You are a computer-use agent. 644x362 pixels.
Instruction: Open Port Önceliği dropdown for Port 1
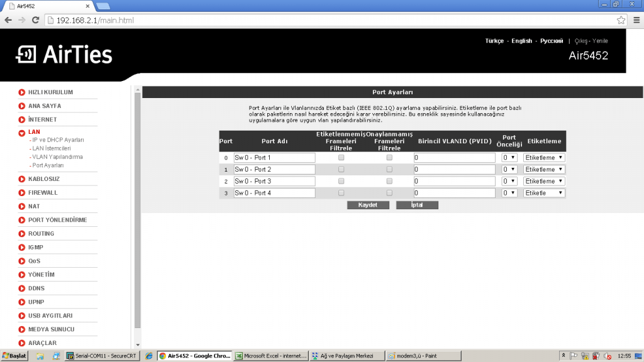(509, 157)
